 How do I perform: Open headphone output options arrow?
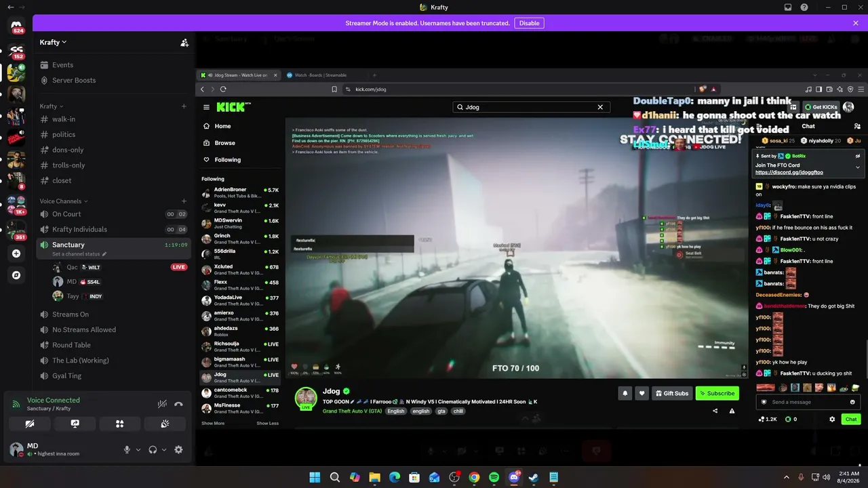point(164,449)
